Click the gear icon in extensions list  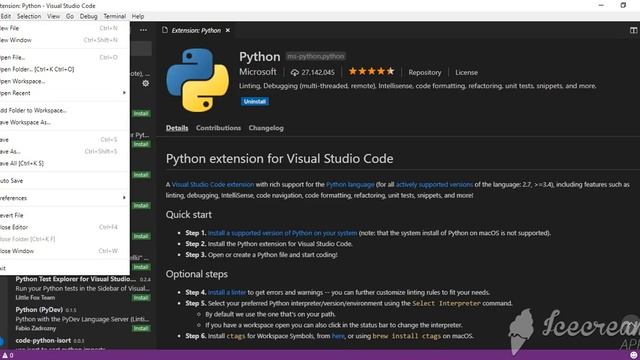(x=146, y=83)
